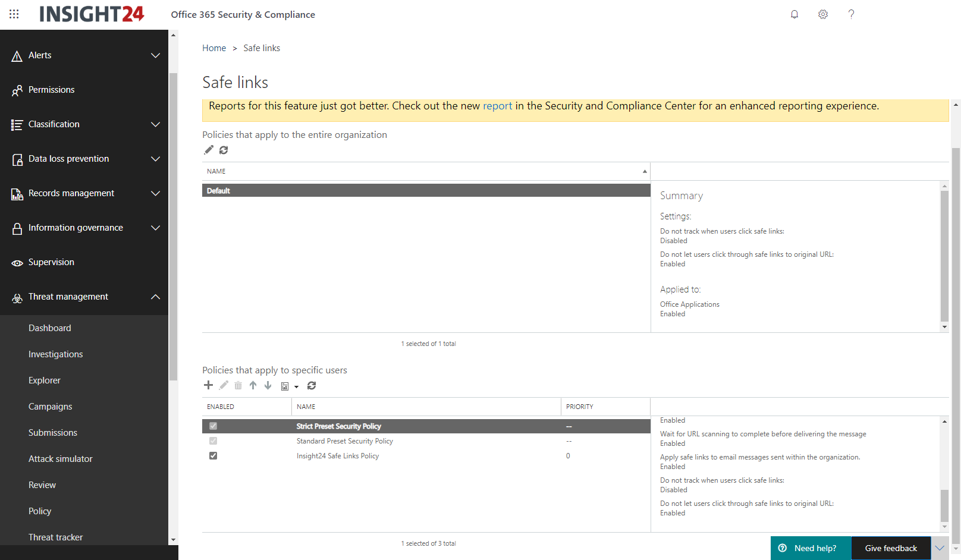Open the reports dropdown arrow in policy toolbar
The image size is (961, 560).
point(296,386)
